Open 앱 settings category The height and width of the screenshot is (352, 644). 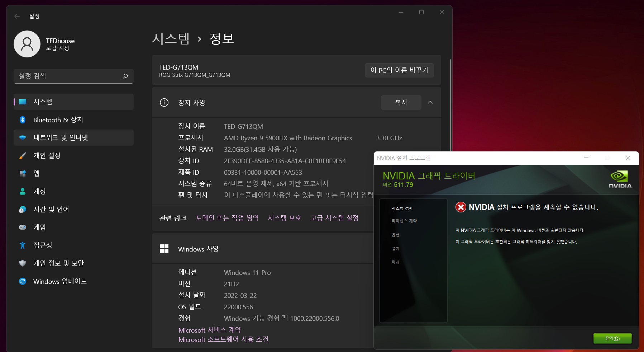(73, 174)
